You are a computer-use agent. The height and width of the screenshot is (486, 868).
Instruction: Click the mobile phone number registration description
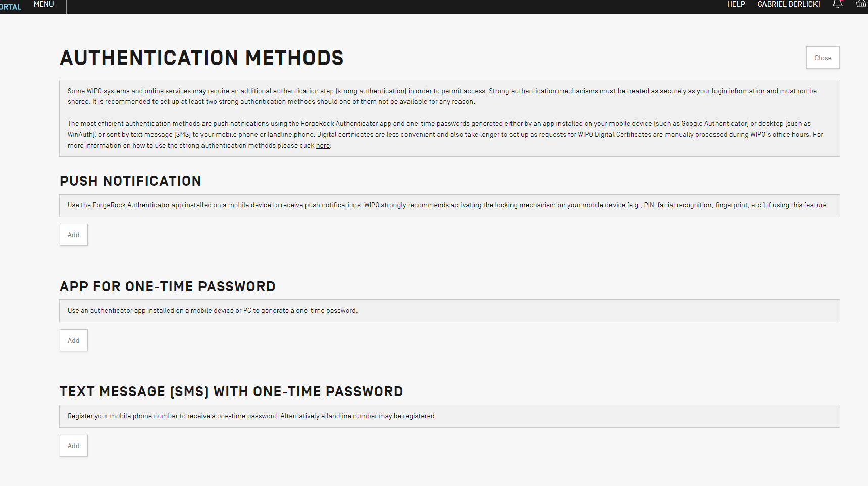[x=251, y=416]
